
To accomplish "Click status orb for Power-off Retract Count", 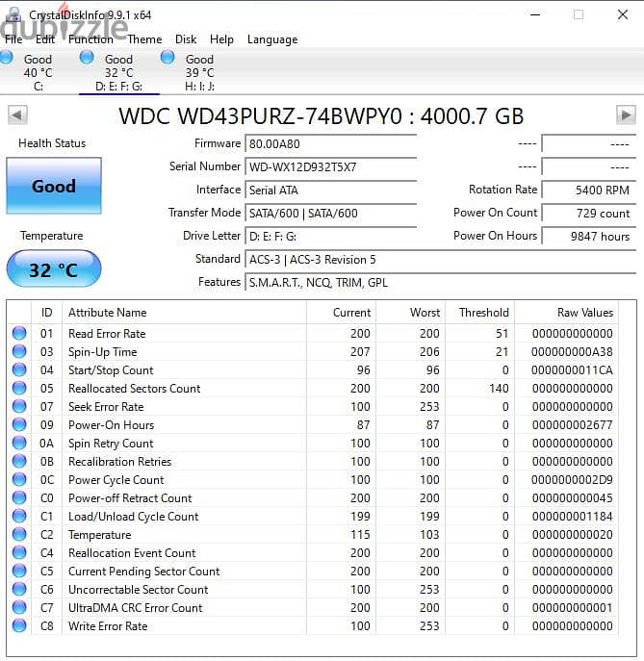I will (x=19, y=497).
